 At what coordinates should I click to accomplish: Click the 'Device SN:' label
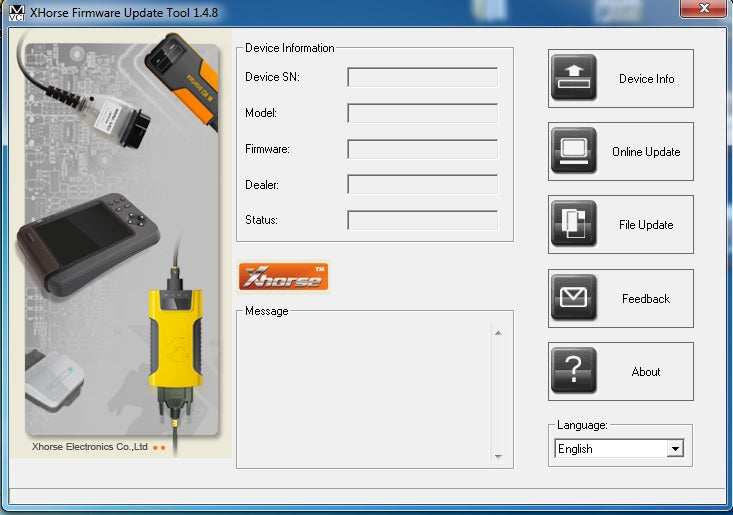pyautogui.click(x=272, y=77)
